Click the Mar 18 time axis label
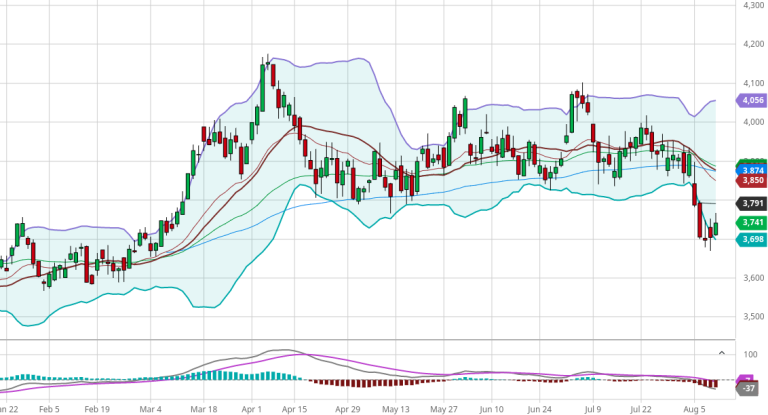Image resolution: width=768 pixels, height=415 pixels. click(x=205, y=409)
